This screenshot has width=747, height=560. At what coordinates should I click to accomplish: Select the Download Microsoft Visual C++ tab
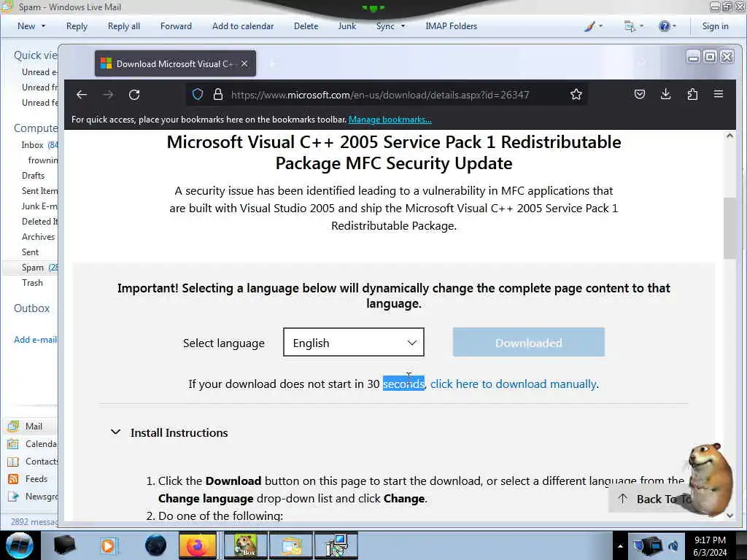[x=175, y=63]
